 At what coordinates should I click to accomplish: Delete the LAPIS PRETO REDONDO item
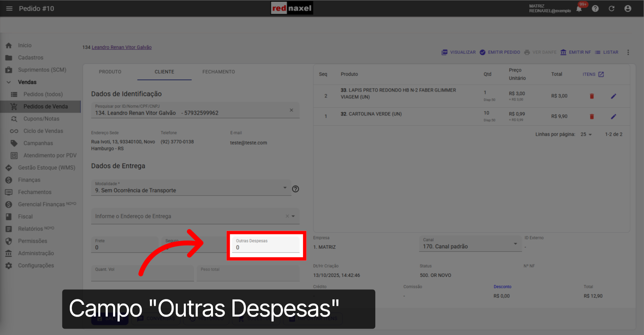click(x=592, y=96)
